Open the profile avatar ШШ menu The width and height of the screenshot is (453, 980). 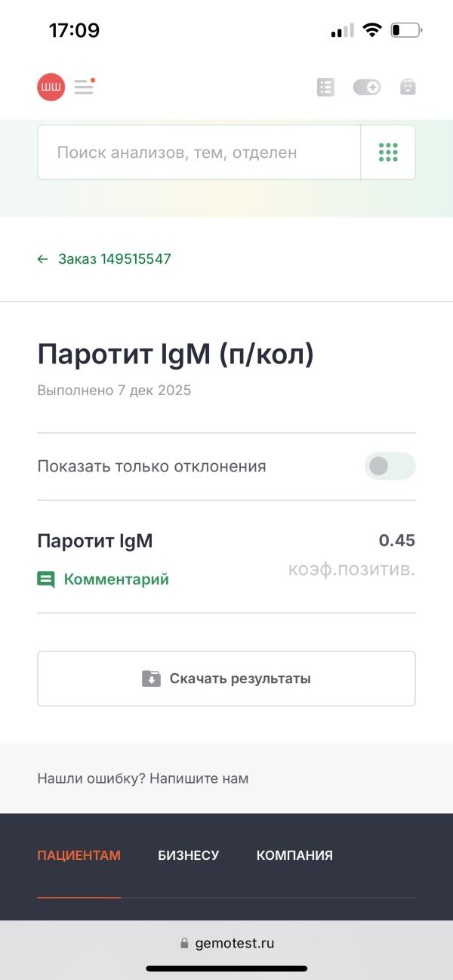tap(50, 86)
